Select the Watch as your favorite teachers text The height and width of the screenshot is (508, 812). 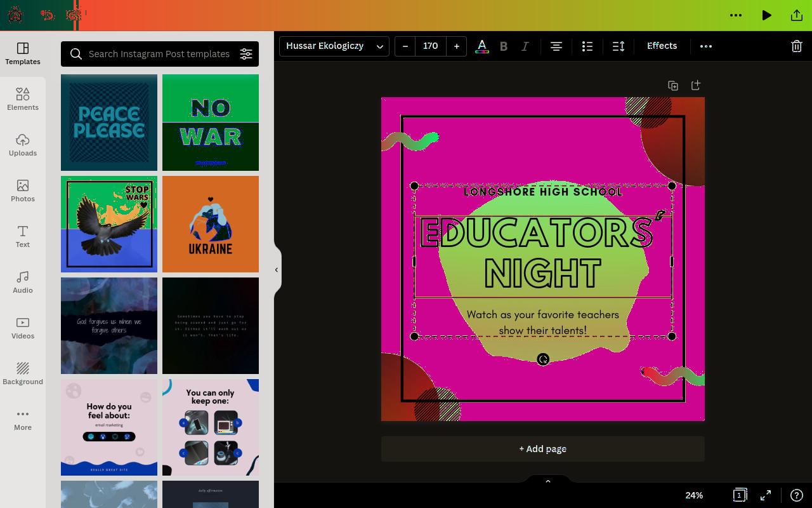543,323
